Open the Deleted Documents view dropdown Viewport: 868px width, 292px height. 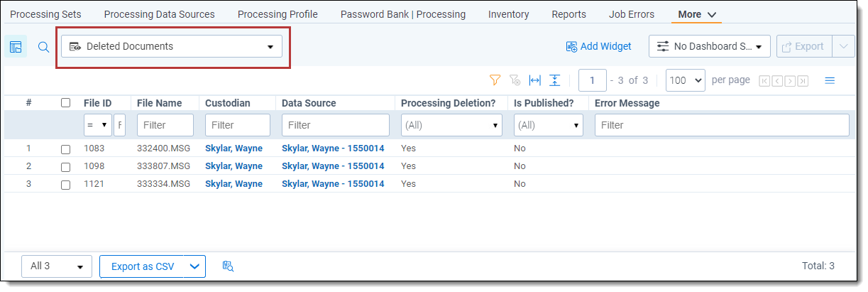click(x=172, y=47)
